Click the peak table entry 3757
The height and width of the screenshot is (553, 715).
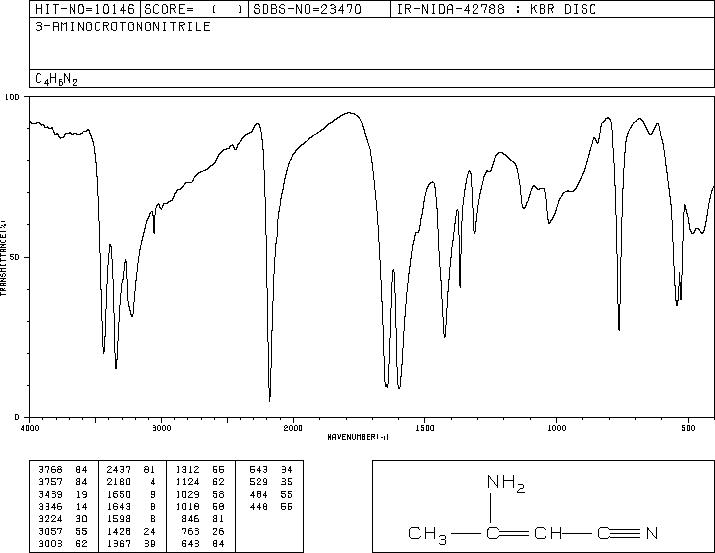50,482
